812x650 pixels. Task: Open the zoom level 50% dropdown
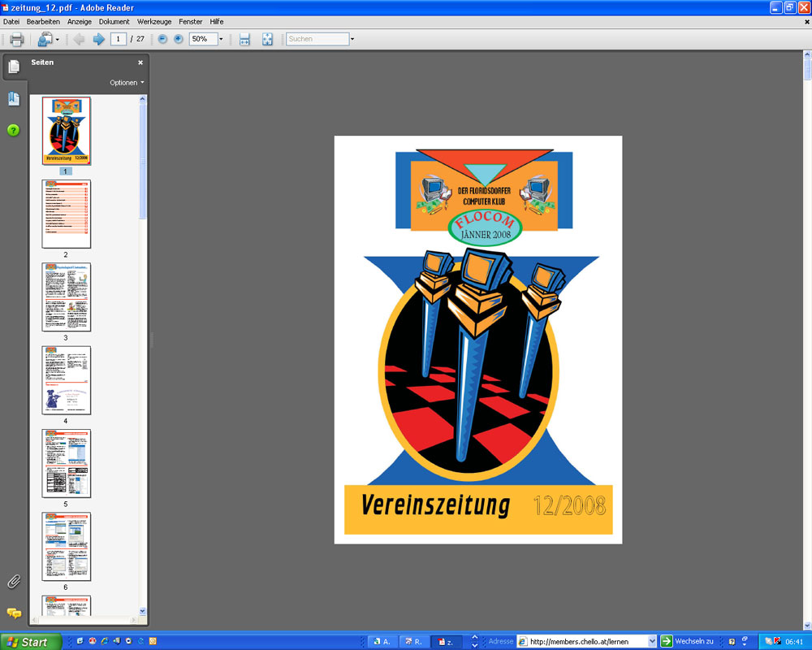221,39
